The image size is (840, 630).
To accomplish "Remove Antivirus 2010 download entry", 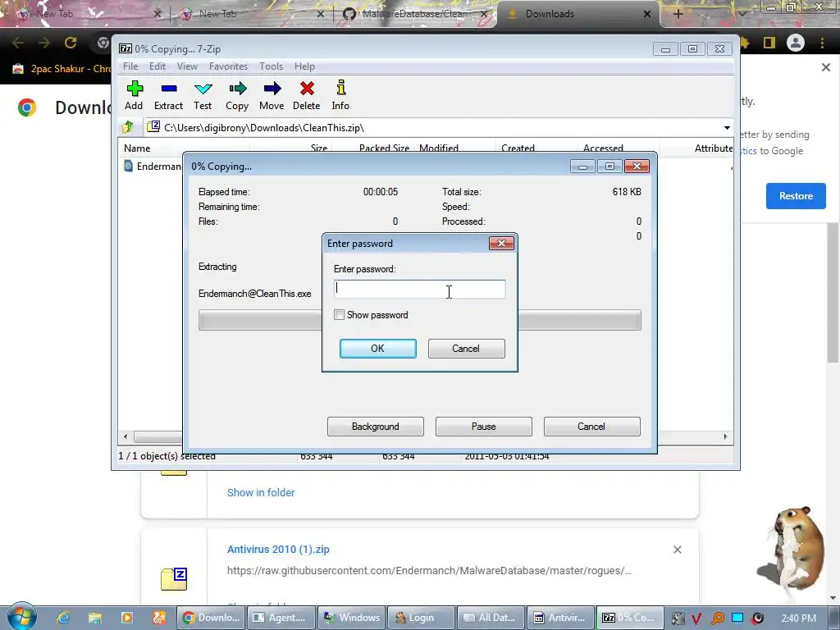I will coord(677,550).
